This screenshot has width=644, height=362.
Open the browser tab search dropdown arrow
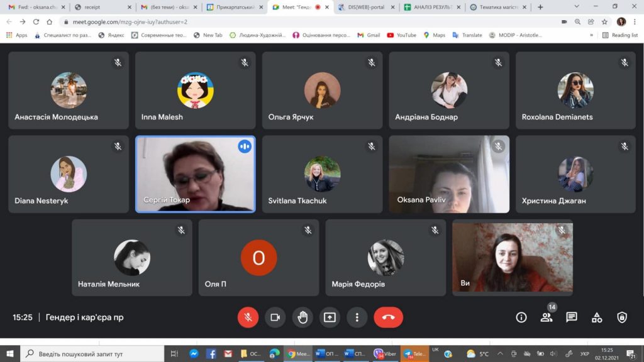577,7
